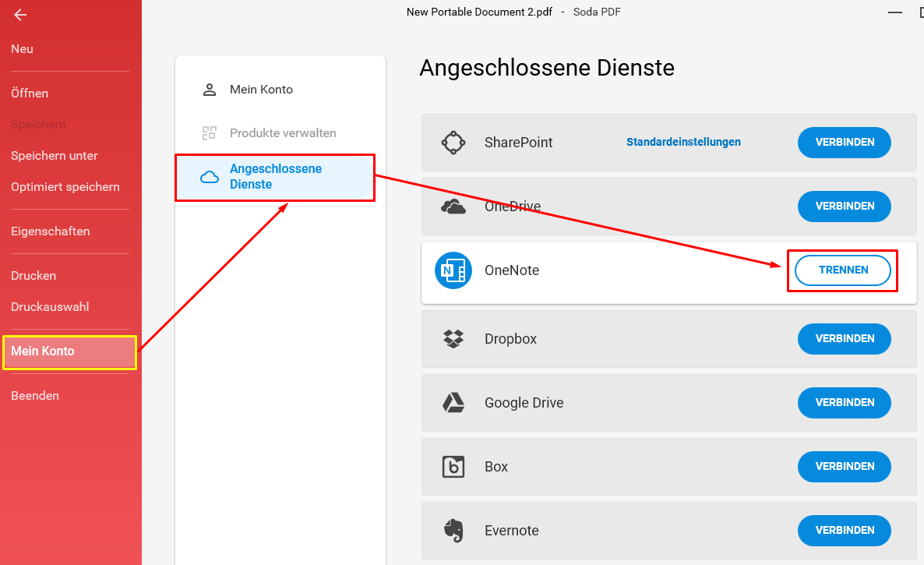Open the Mein Konto panel tab

pos(261,90)
